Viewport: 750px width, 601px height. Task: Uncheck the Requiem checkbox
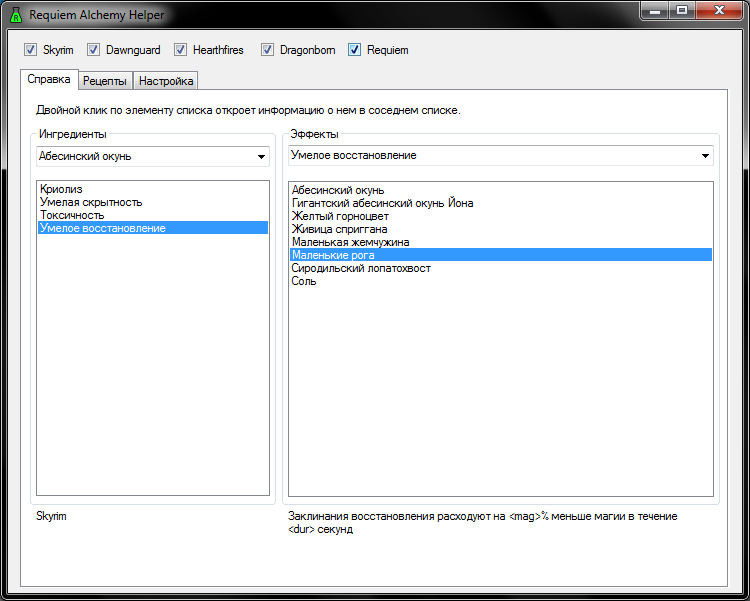coord(355,50)
